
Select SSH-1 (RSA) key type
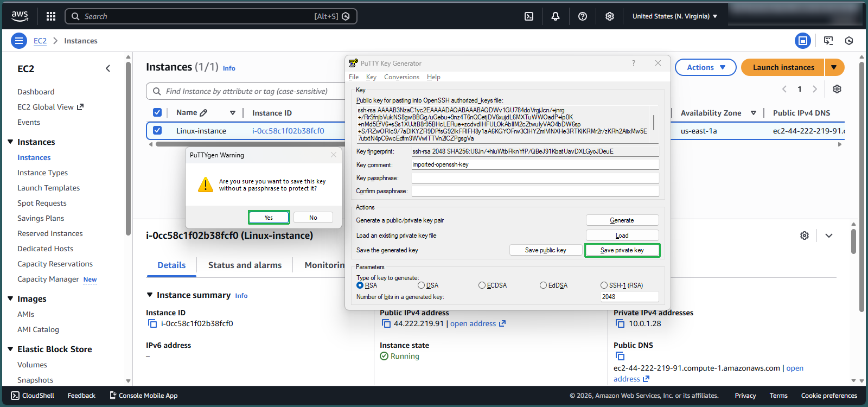(x=604, y=285)
